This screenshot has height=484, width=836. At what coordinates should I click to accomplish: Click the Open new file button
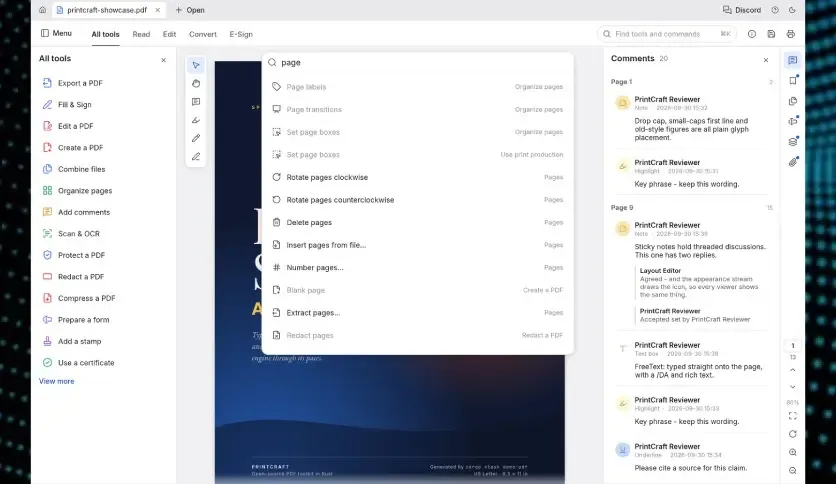point(190,10)
